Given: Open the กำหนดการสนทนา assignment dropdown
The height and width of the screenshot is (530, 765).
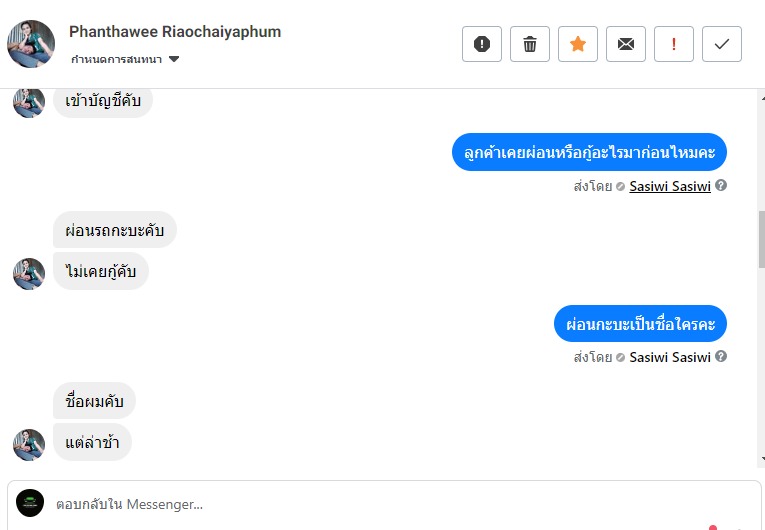Looking at the screenshot, I should click(125, 60).
